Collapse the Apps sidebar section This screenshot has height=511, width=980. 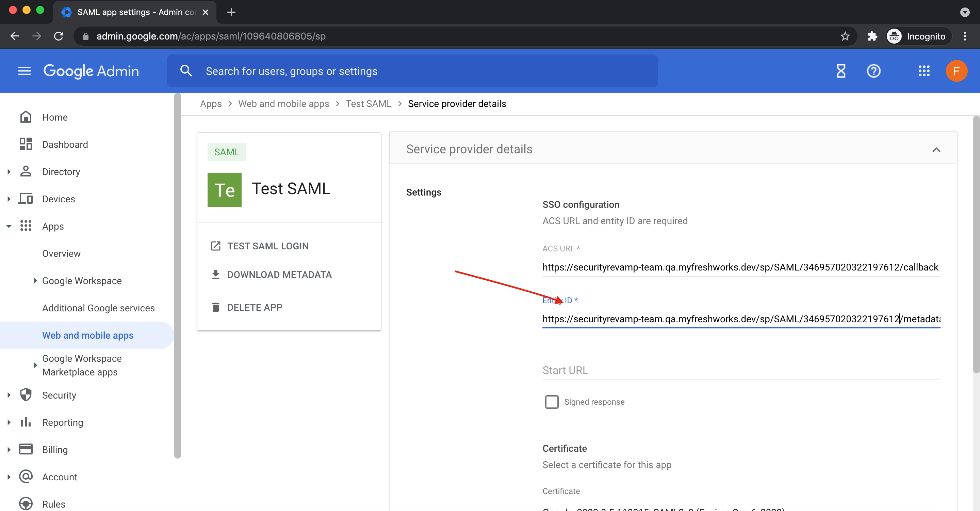coord(9,226)
